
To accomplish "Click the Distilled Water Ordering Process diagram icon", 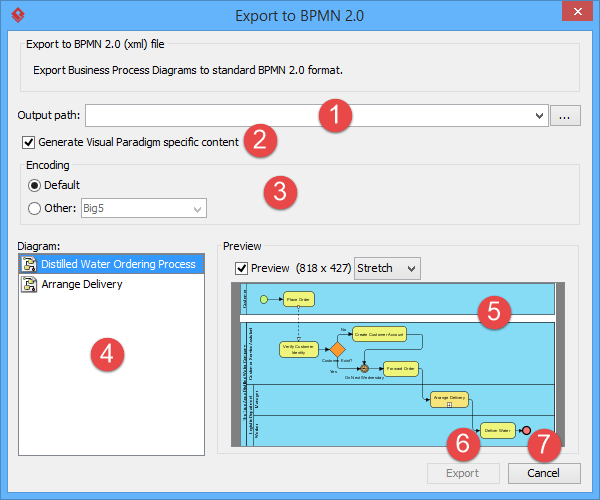I will (x=29, y=264).
